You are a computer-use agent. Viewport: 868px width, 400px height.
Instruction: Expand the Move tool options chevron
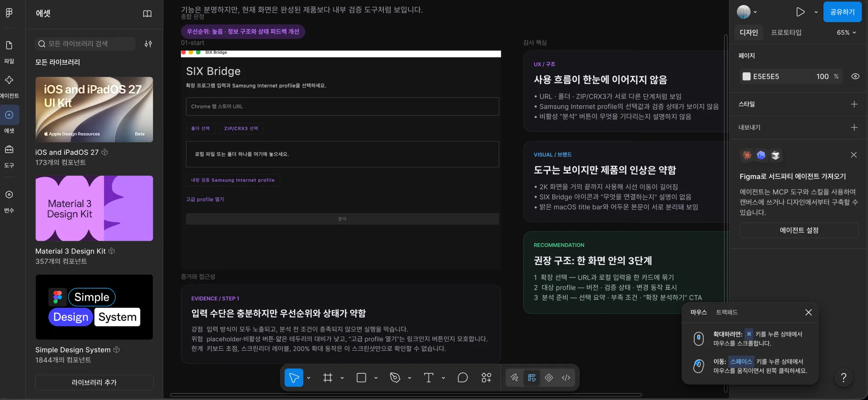tap(309, 378)
